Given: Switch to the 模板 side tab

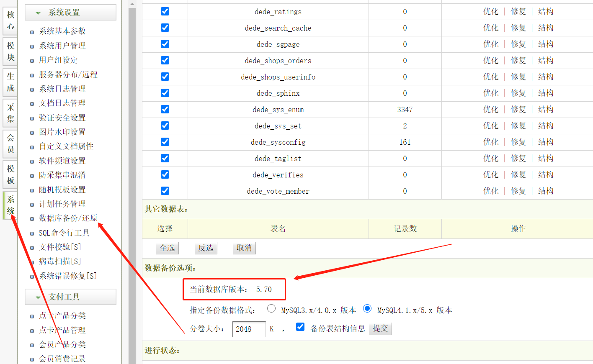Looking at the screenshot, I should [x=10, y=174].
